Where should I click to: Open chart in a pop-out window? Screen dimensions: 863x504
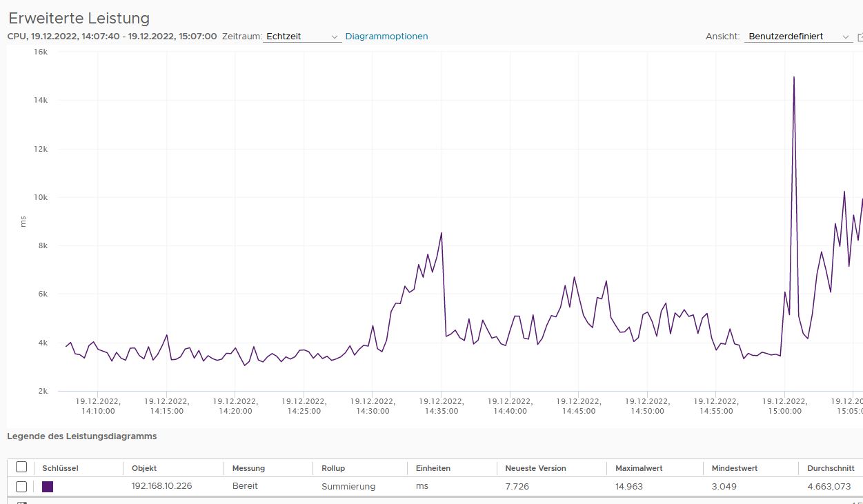point(860,37)
